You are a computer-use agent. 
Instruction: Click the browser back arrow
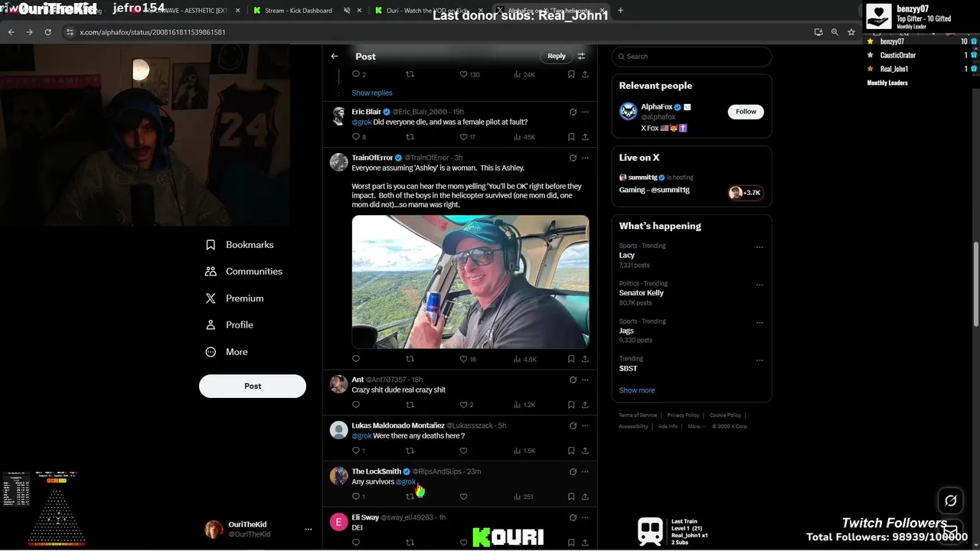(11, 32)
